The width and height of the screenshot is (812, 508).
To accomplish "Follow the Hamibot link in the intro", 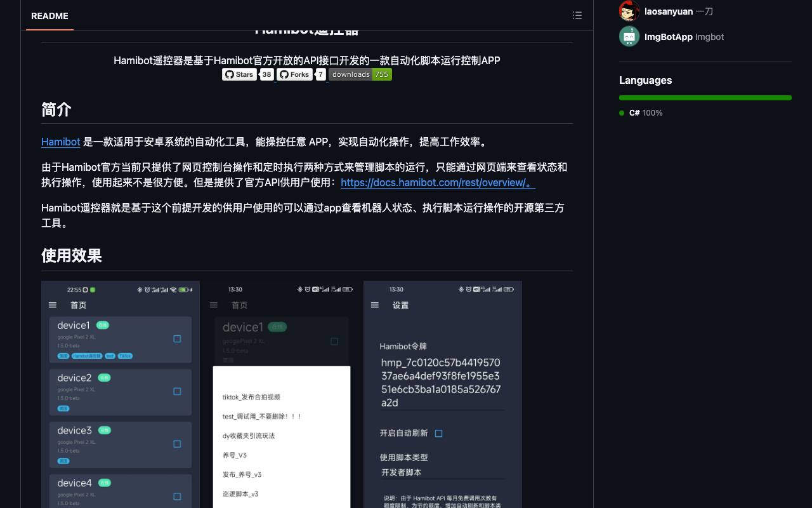I will pos(61,142).
